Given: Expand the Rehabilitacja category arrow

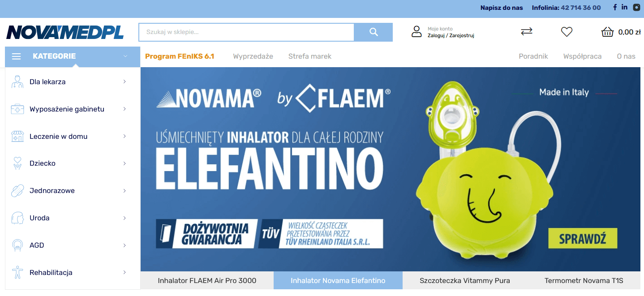Looking at the screenshot, I should point(125,272).
